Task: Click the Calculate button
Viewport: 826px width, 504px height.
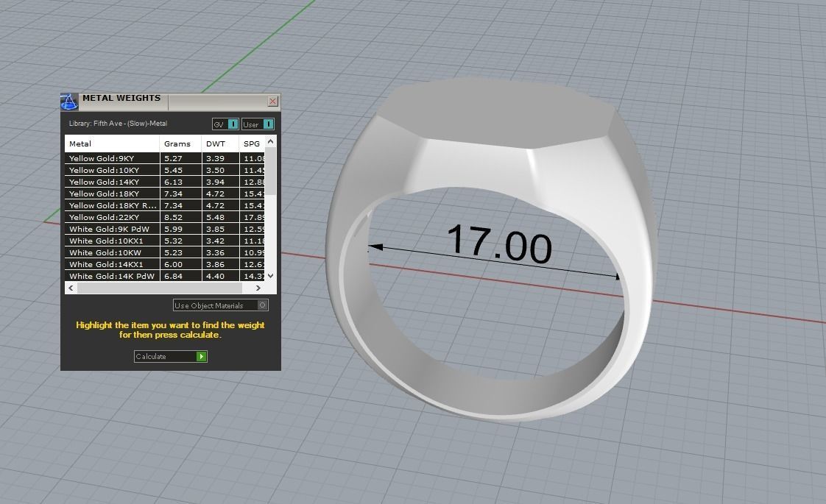Action: (170, 357)
